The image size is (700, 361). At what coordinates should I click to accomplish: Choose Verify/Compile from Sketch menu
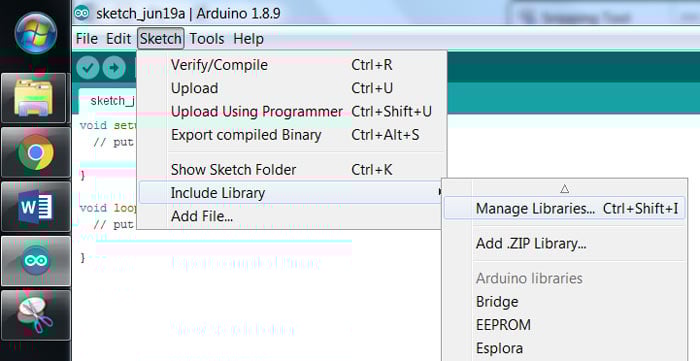pyautogui.click(x=292, y=65)
